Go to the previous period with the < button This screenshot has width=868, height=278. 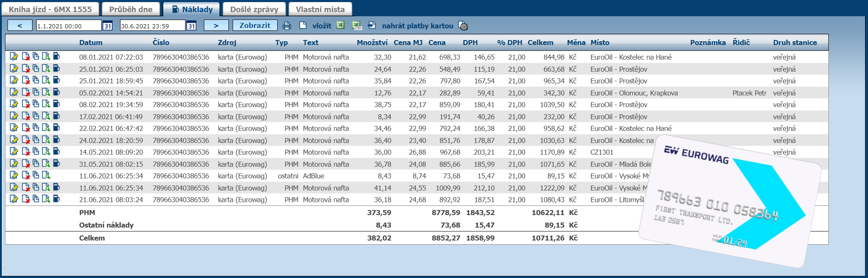click(x=20, y=25)
